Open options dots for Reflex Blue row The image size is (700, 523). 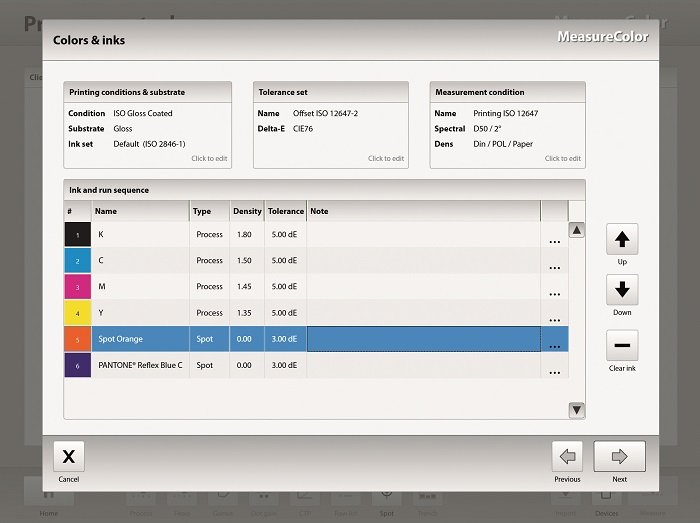pyautogui.click(x=554, y=373)
